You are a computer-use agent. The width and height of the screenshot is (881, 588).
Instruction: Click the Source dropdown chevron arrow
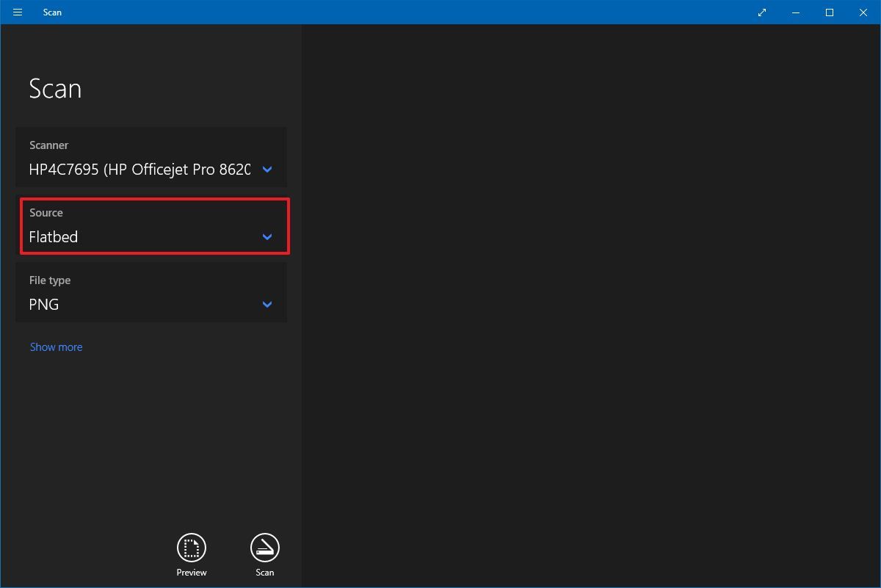point(267,236)
